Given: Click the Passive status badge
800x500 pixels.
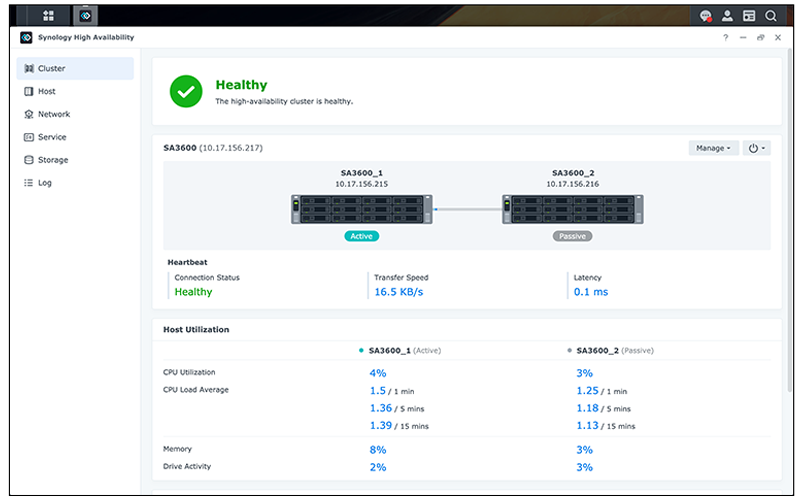Looking at the screenshot, I should click(x=572, y=236).
